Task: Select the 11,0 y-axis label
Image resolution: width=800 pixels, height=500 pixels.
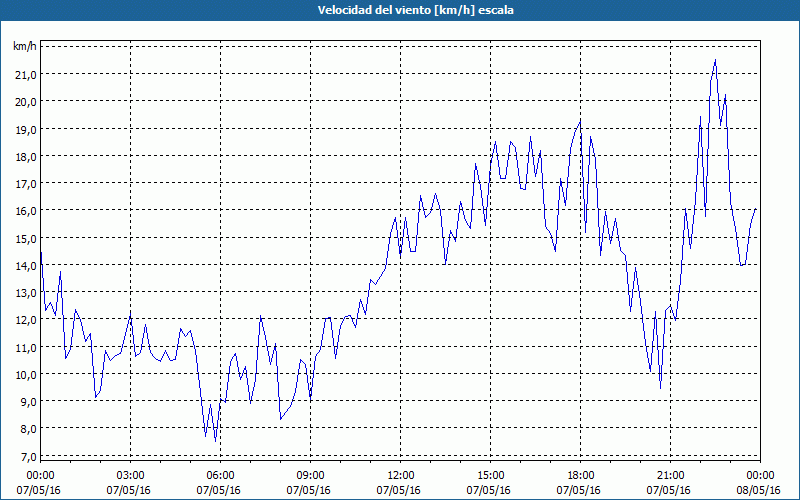Action: pos(26,347)
